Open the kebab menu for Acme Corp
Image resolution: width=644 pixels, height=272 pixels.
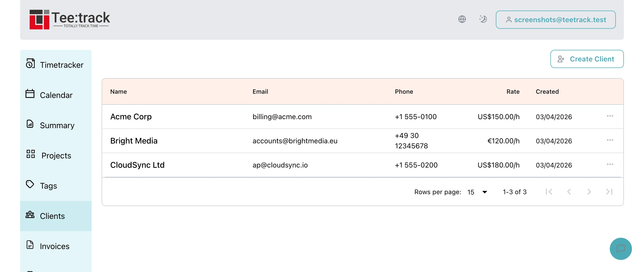click(611, 116)
